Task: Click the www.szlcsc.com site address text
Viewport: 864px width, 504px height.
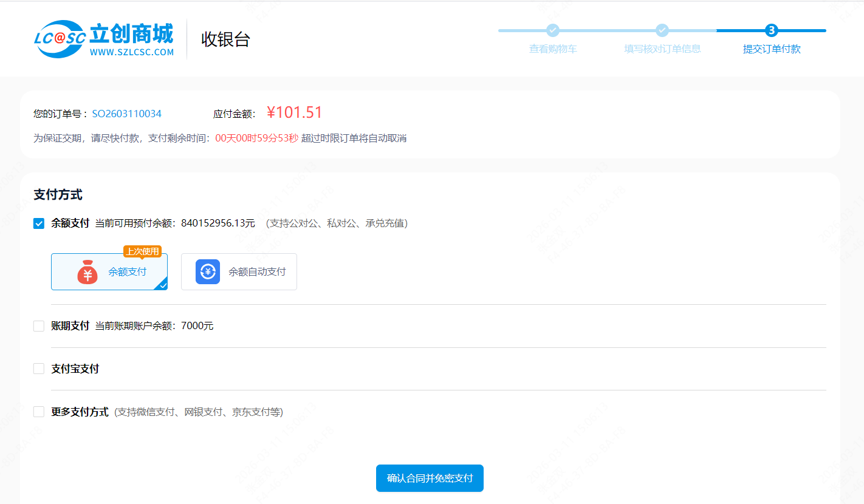Action: pyautogui.click(x=132, y=52)
